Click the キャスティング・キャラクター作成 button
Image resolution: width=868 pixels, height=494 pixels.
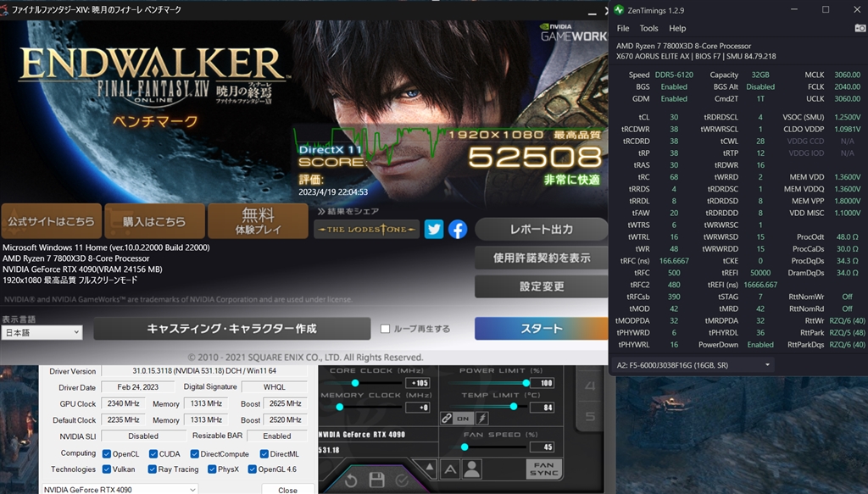pos(232,329)
